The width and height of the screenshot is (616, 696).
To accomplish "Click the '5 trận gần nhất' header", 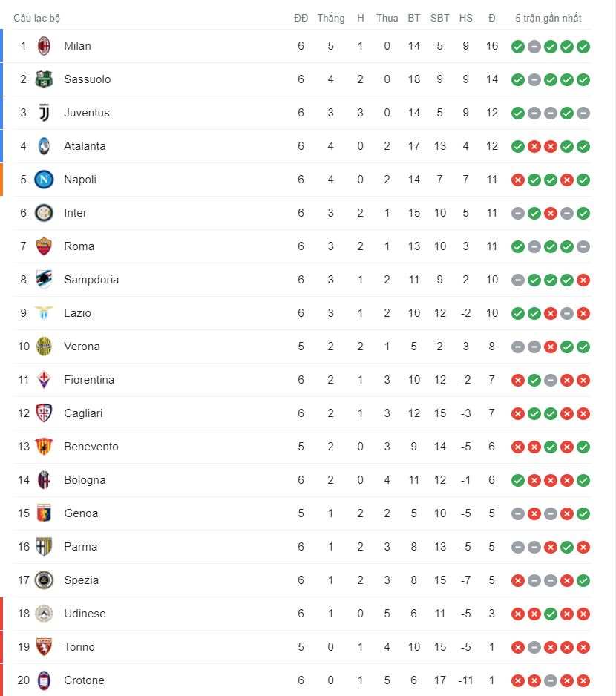I will 548,18.
